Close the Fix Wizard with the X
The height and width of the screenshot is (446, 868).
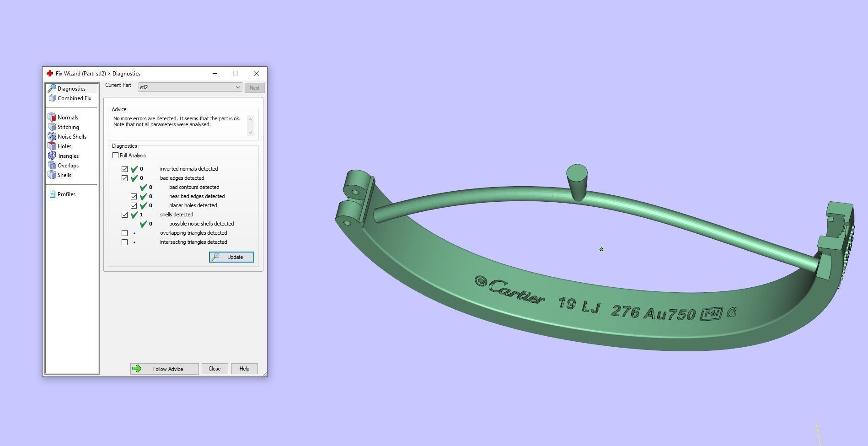[257, 73]
